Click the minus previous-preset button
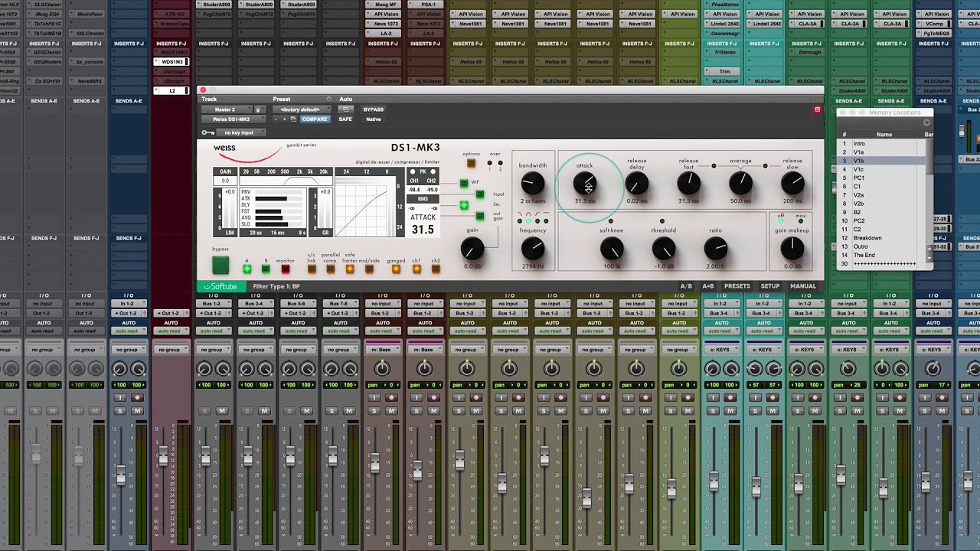The image size is (980, 551). (277, 119)
